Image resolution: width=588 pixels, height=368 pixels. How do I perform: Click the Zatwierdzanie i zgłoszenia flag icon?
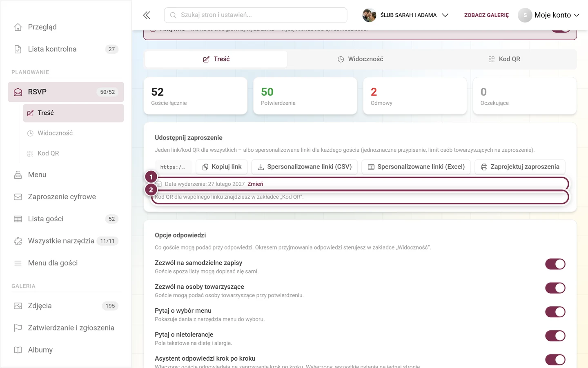point(18,328)
